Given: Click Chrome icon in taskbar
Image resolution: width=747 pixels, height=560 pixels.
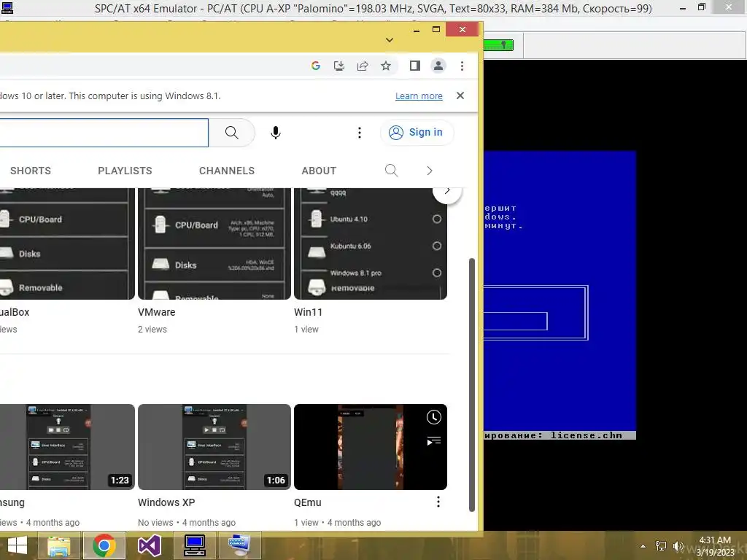Looking at the screenshot, I should (104, 545).
